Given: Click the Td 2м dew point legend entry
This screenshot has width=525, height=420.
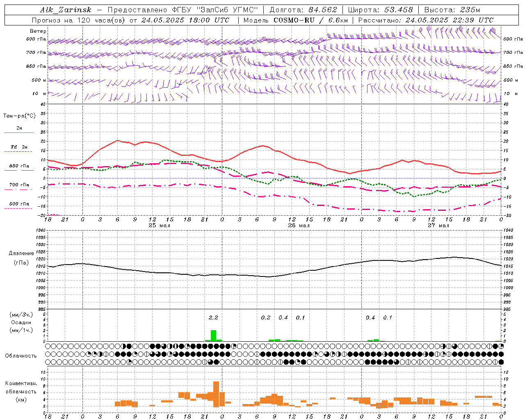Looking at the screenshot, I should pos(19,147).
